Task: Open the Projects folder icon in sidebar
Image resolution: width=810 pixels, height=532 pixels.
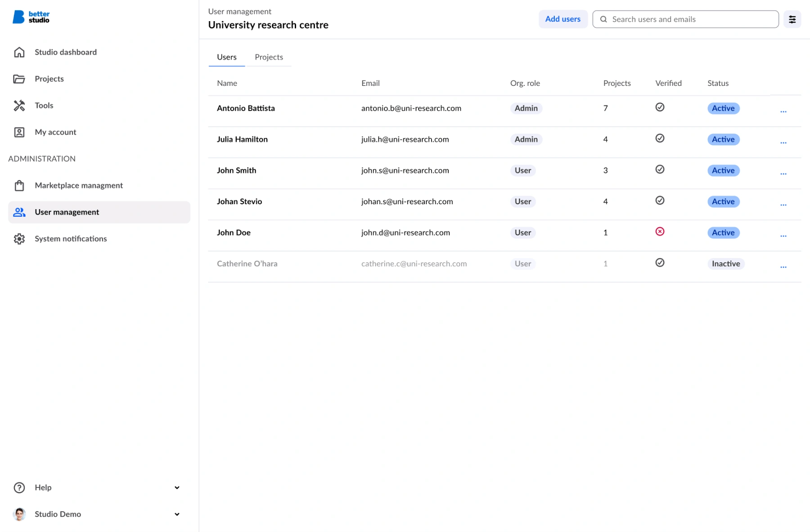Action: tap(19, 79)
